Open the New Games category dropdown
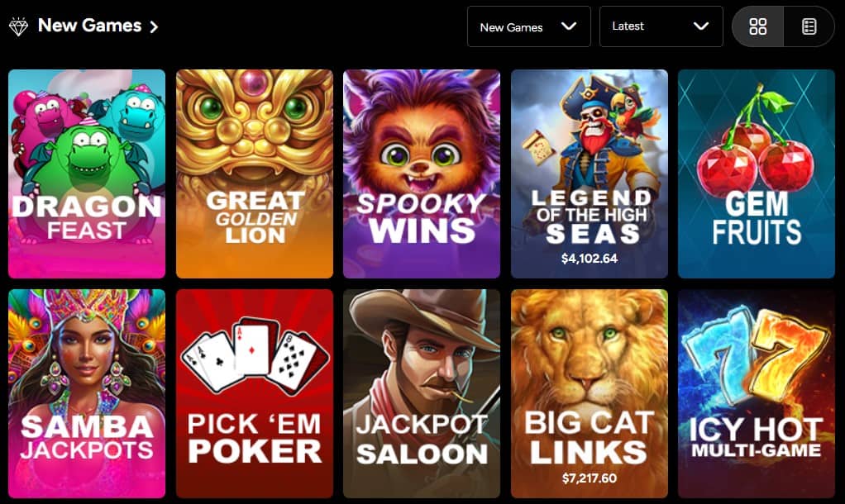845x504 pixels. pyautogui.click(x=528, y=26)
